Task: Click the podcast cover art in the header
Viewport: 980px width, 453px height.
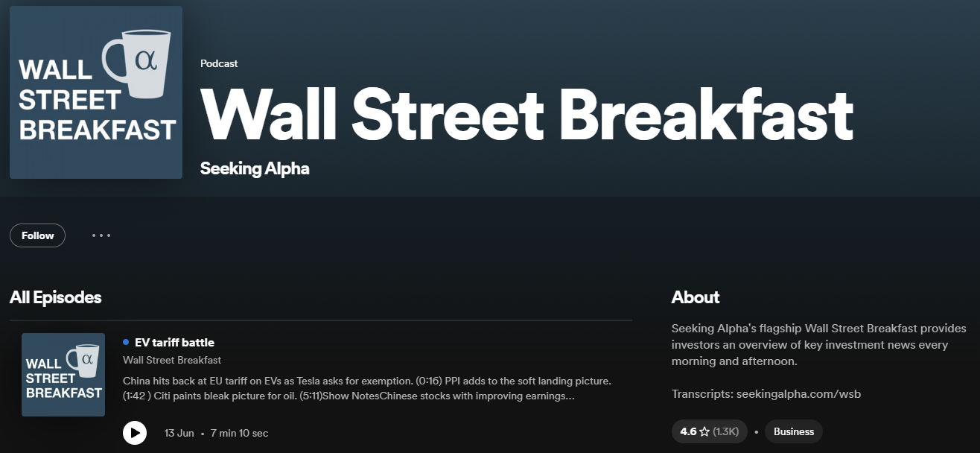Action: [x=95, y=92]
